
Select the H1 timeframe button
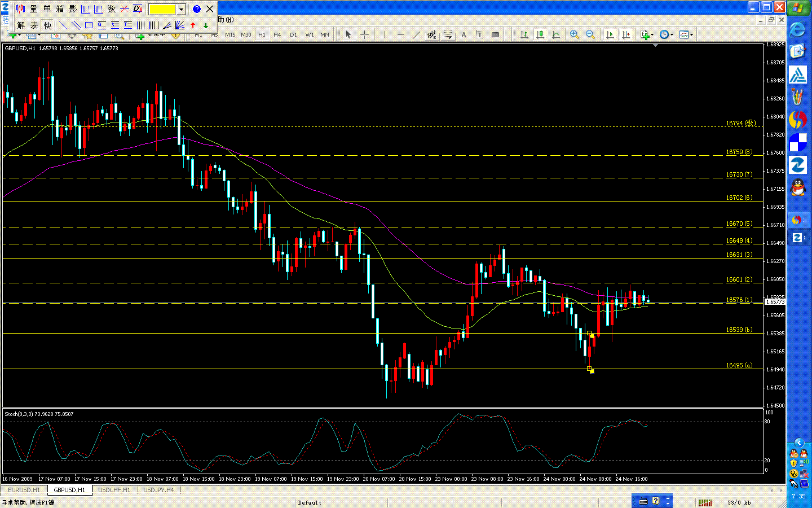point(262,35)
